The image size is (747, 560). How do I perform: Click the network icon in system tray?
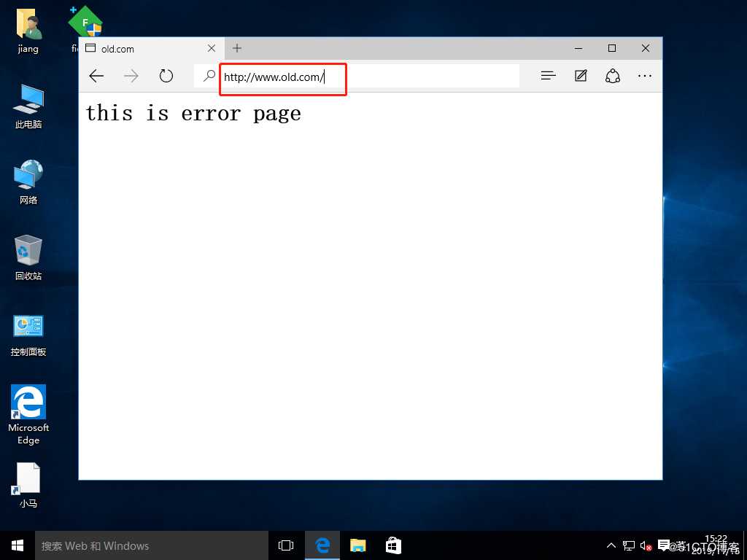coord(629,545)
